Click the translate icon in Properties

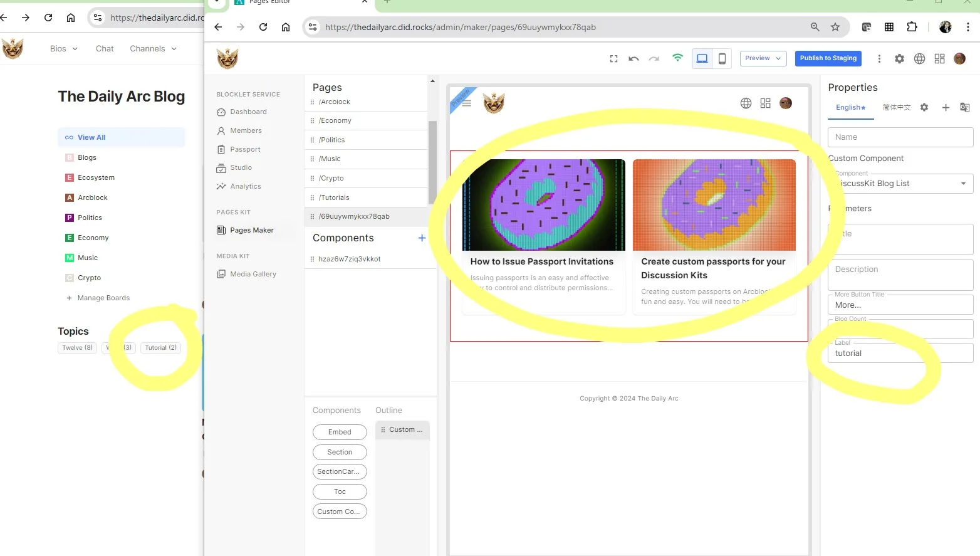[964, 108]
